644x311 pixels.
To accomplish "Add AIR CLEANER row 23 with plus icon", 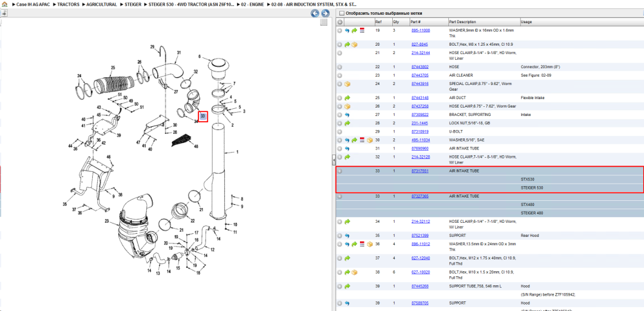I will pyautogui.click(x=339, y=75).
